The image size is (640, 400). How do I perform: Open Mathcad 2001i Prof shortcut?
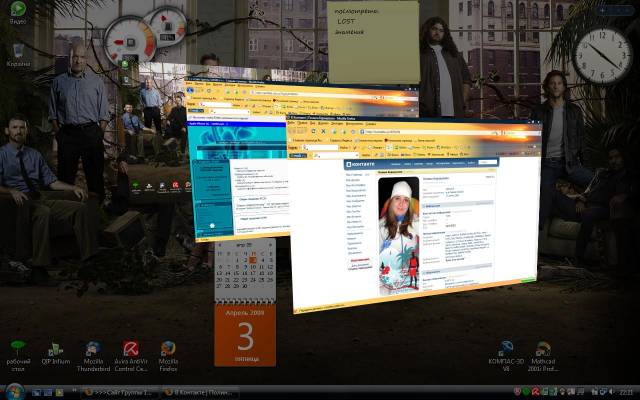(542, 356)
